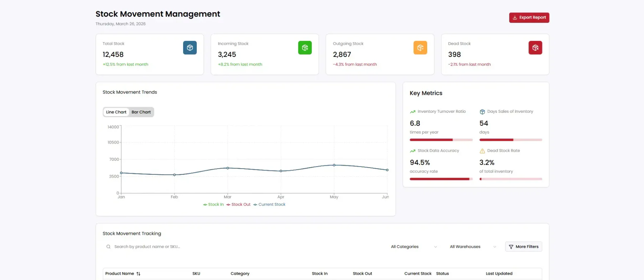Select the Line Chart tab
This screenshot has width=644, height=280.
116,112
